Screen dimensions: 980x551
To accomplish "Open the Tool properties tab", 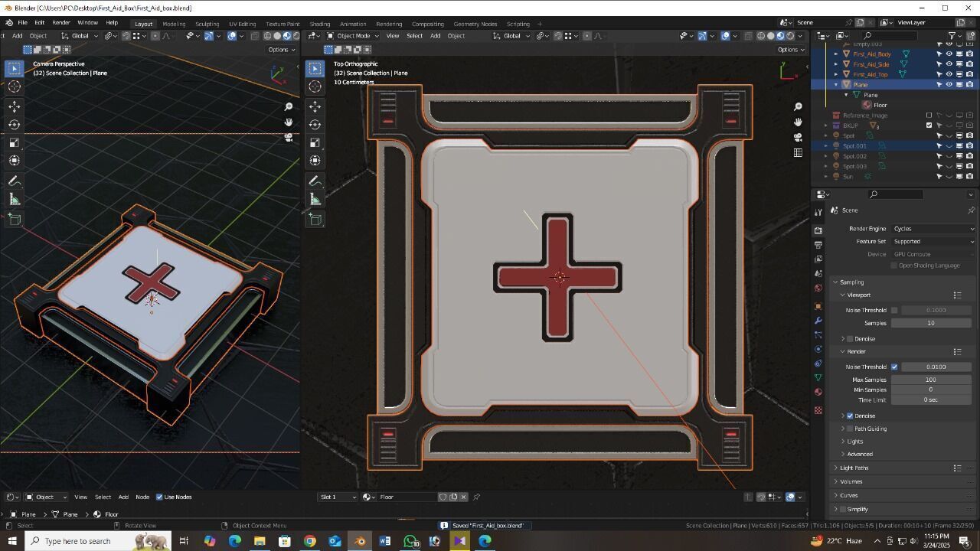I will pyautogui.click(x=818, y=212).
